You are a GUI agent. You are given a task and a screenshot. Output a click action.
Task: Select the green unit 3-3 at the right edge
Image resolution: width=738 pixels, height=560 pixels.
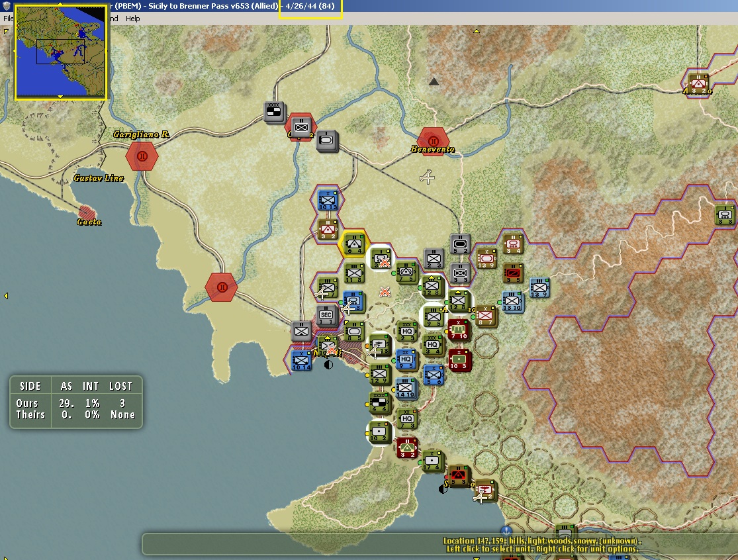coord(725,214)
